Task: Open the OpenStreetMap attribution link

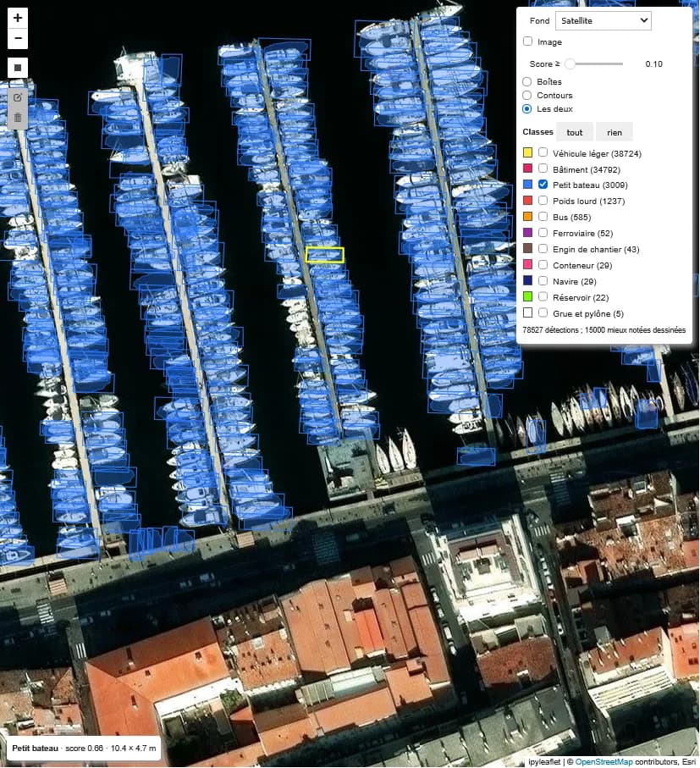Action: coord(604,761)
